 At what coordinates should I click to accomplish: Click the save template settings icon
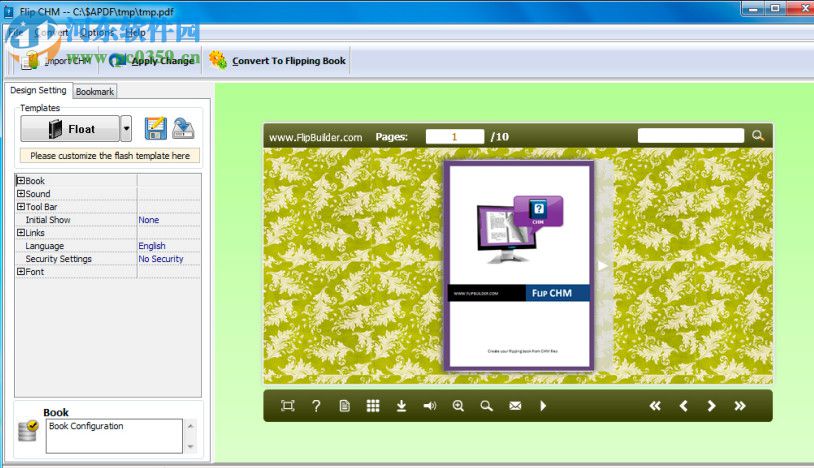[156, 128]
